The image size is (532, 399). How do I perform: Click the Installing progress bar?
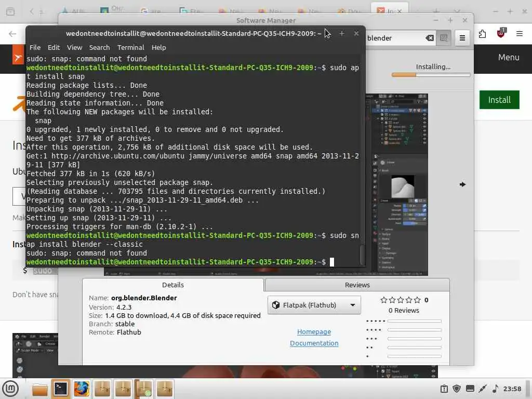pyautogui.click(x=431, y=75)
